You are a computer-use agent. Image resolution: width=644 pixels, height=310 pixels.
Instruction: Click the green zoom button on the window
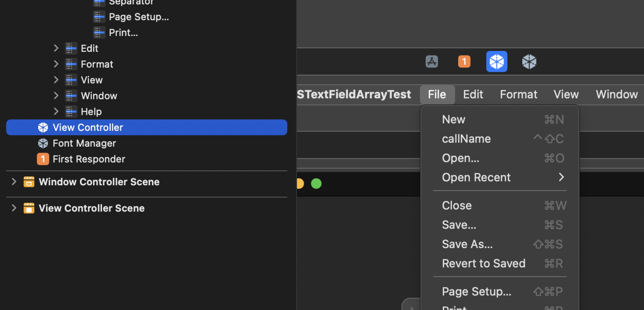pos(316,183)
